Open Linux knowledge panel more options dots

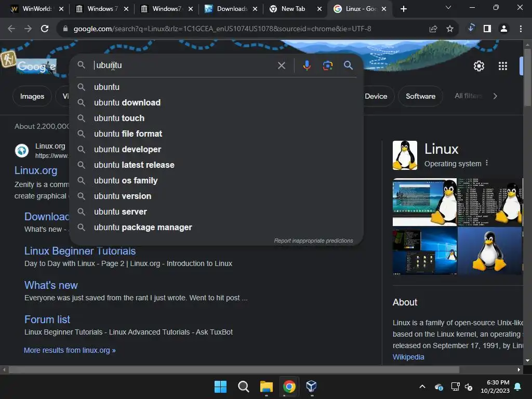click(x=487, y=163)
